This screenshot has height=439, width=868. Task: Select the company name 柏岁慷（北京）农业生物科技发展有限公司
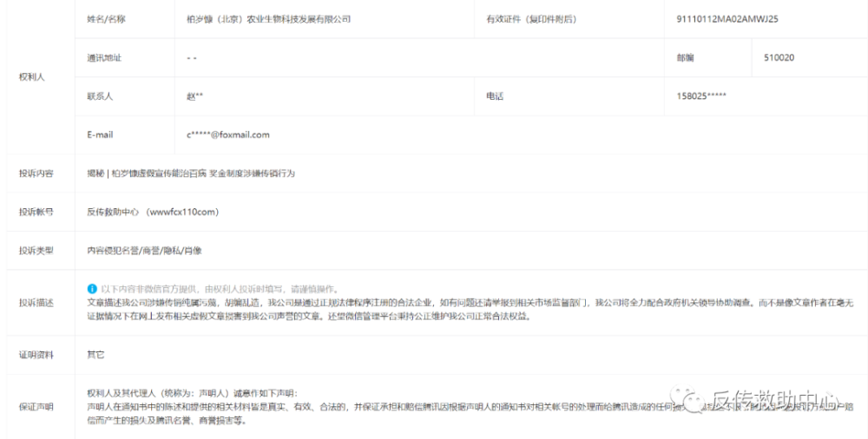[x=269, y=19]
